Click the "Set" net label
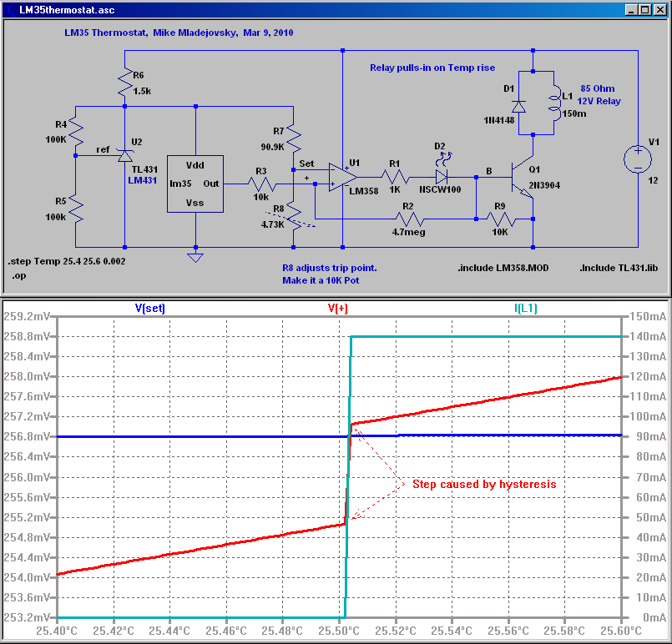672x644 pixels. [306, 164]
